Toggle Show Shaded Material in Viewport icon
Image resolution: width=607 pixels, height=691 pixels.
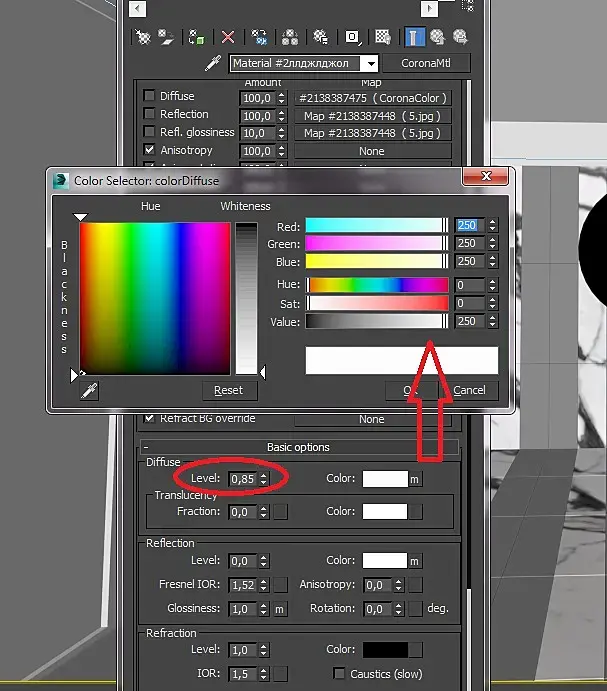[x=383, y=37]
